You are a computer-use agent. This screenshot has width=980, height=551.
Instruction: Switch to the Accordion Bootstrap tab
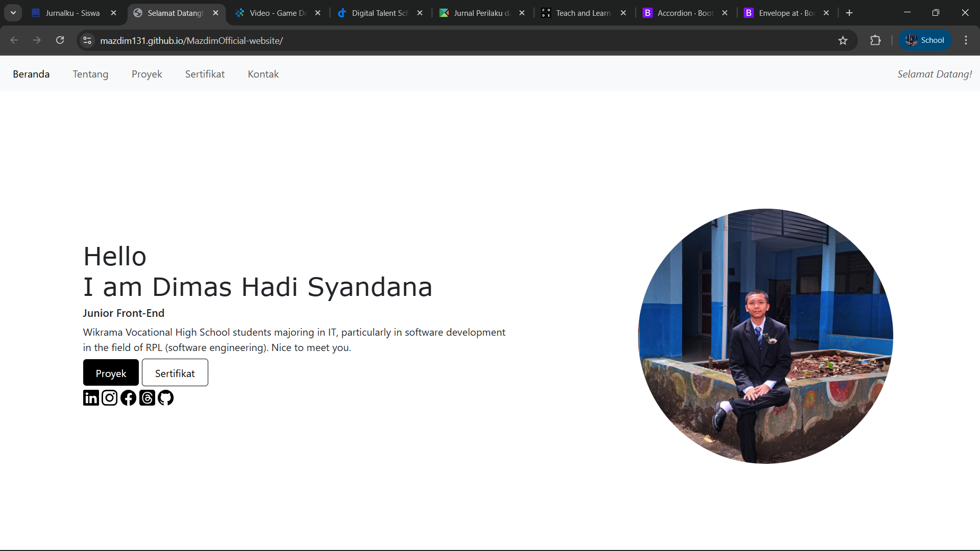click(x=684, y=13)
